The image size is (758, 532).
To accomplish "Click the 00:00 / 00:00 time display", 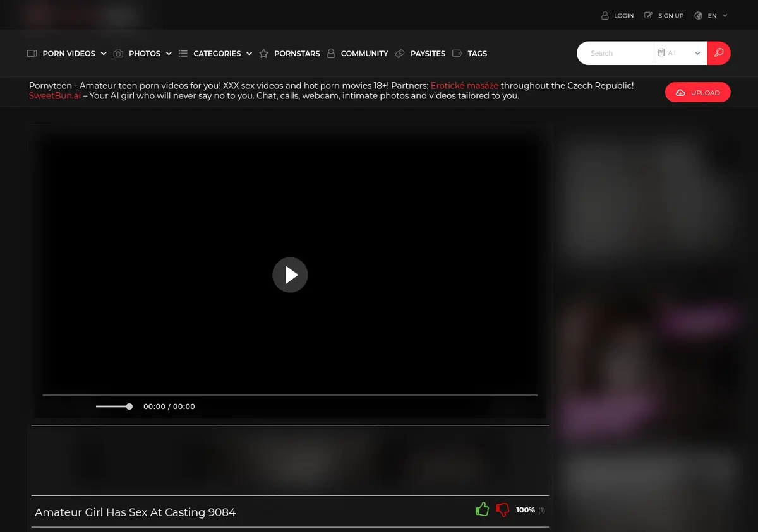I will tap(169, 406).
